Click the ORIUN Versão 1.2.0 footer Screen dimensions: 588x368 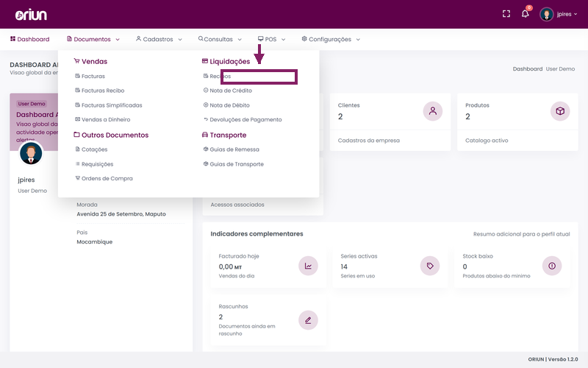point(553,359)
